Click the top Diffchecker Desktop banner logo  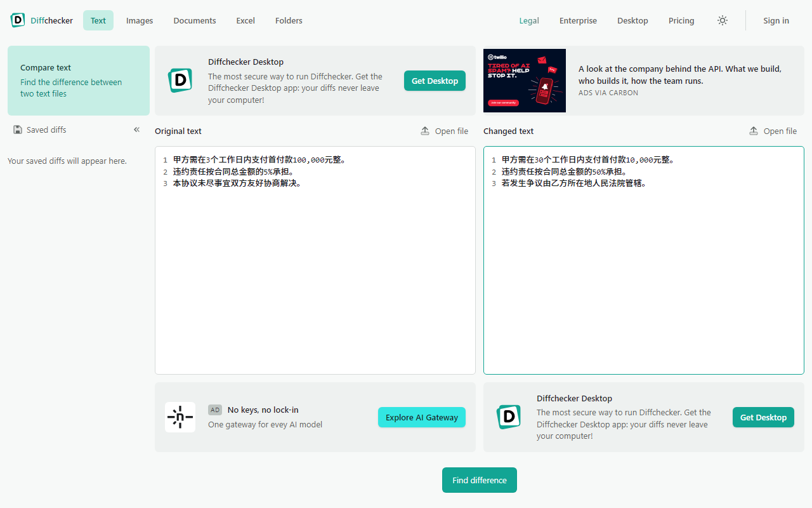(x=180, y=81)
